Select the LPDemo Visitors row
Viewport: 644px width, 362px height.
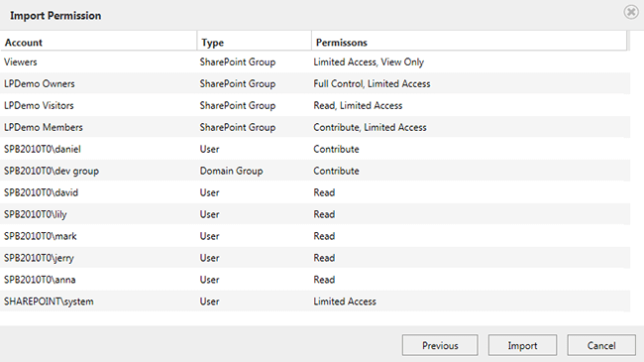tap(315, 106)
